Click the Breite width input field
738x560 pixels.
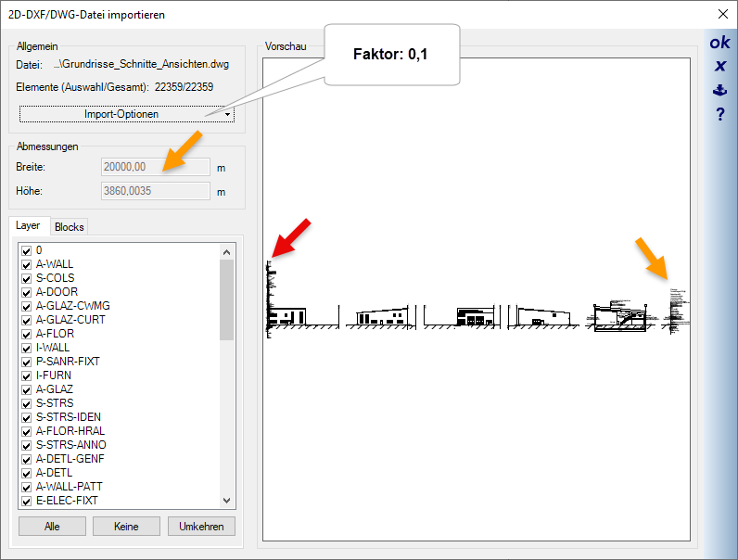pos(155,167)
